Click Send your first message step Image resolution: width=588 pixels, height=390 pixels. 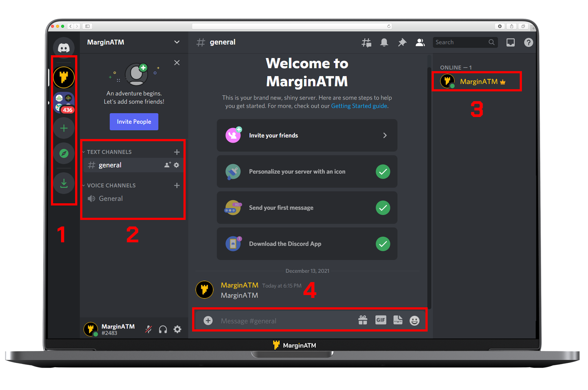[307, 208]
